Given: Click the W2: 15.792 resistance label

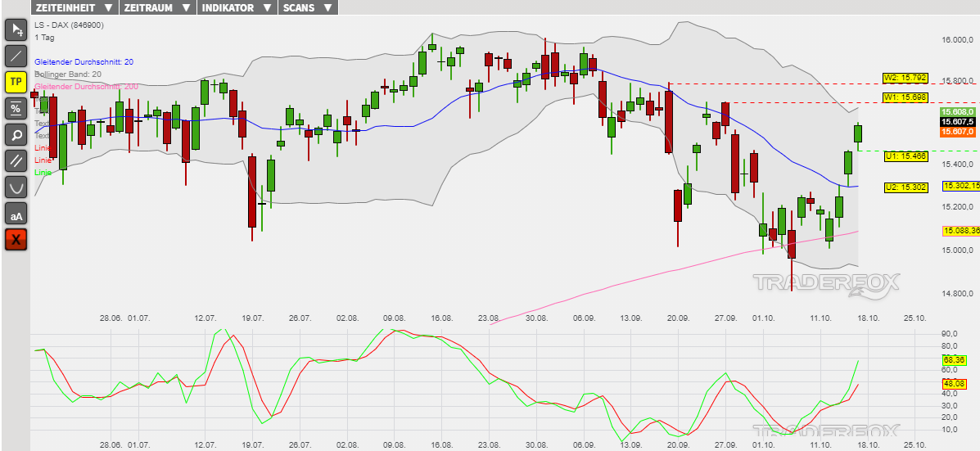Looking at the screenshot, I should 905,78.
